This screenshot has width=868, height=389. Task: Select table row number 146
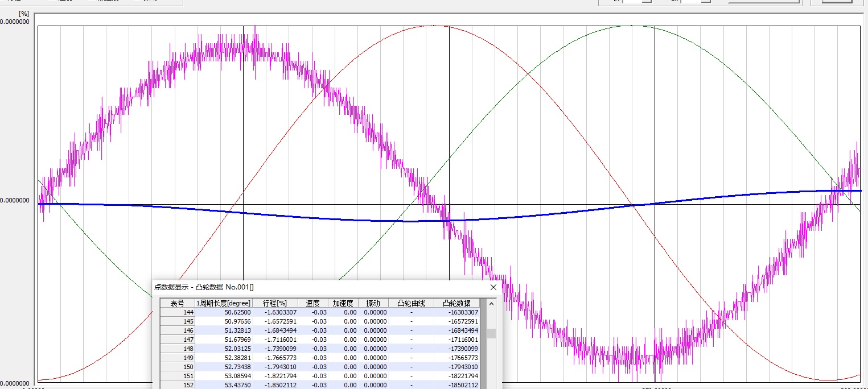(177, 330)
